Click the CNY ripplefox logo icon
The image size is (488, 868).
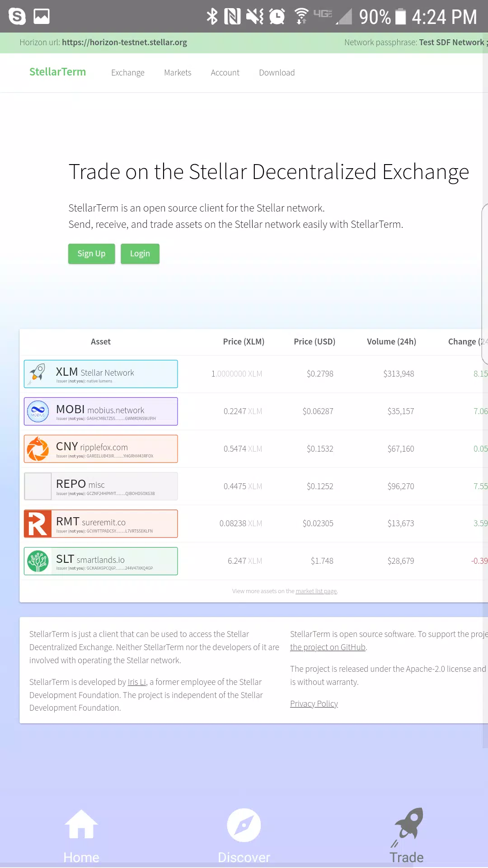click(x=38, y=449)
